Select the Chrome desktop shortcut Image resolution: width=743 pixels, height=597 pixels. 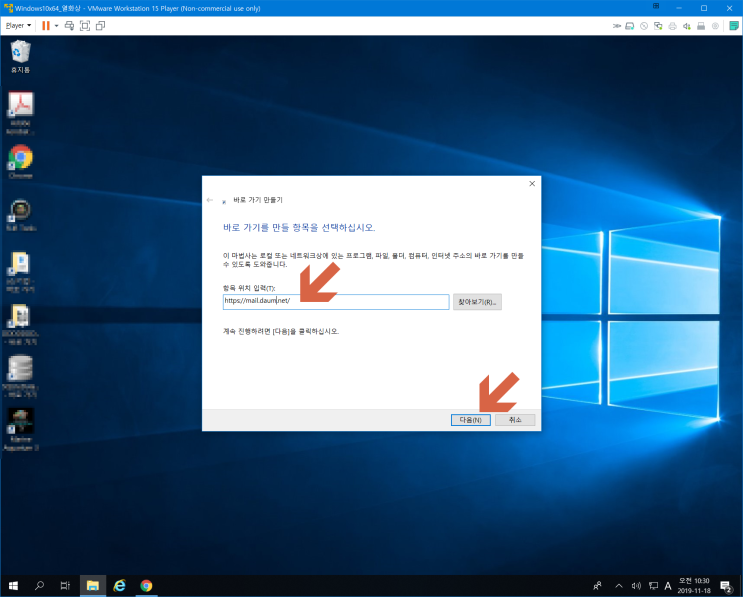coord(20,162)
